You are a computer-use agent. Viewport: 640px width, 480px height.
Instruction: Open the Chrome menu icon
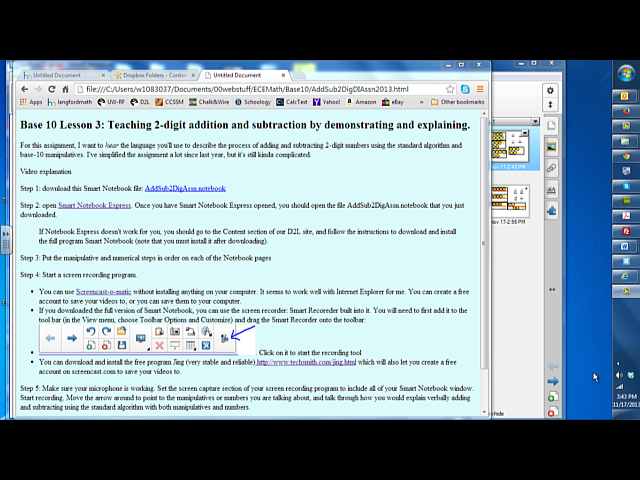[x=479, y=89]
